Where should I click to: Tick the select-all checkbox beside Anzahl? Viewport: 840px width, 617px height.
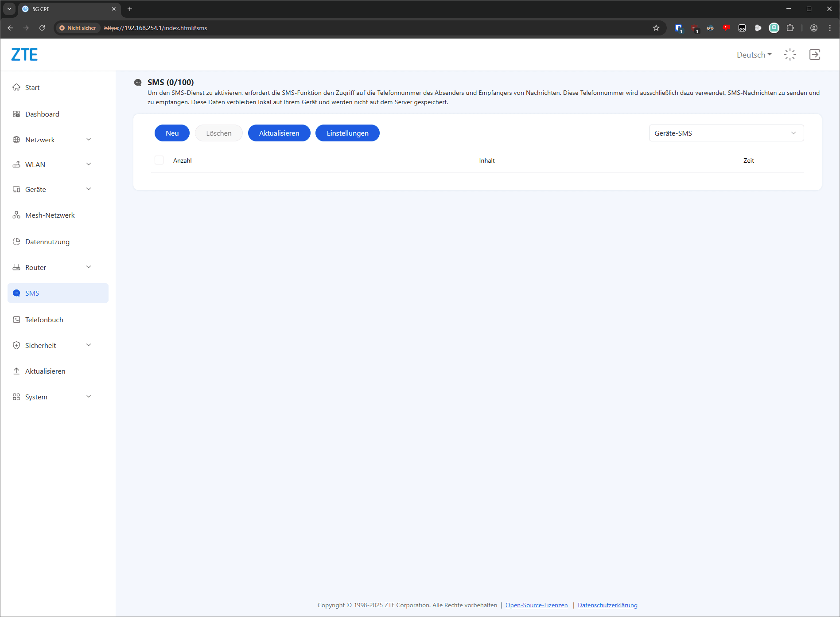pos(159,160)
